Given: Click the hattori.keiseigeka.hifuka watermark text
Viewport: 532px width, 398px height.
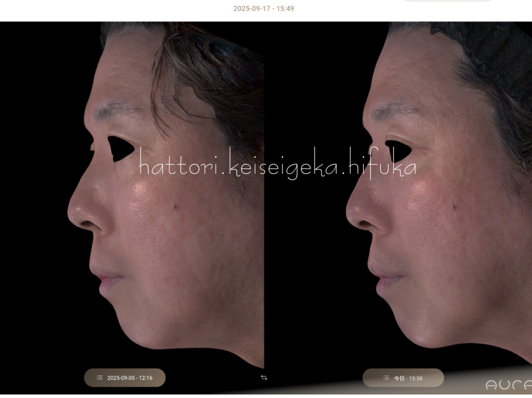Looking at the screenshot, I should coord(277,167).
